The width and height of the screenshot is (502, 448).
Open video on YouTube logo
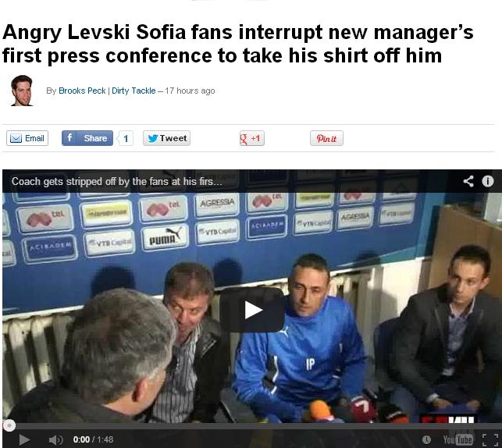point(457,439)
